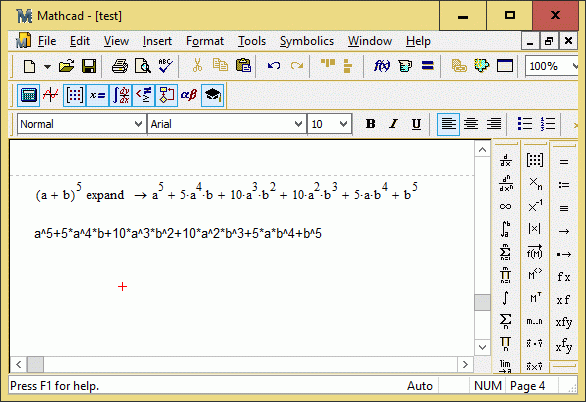The image size is (586, 402).
Task: Click the Insert Unit measuring cup icon
Action: tap(405, 67)
